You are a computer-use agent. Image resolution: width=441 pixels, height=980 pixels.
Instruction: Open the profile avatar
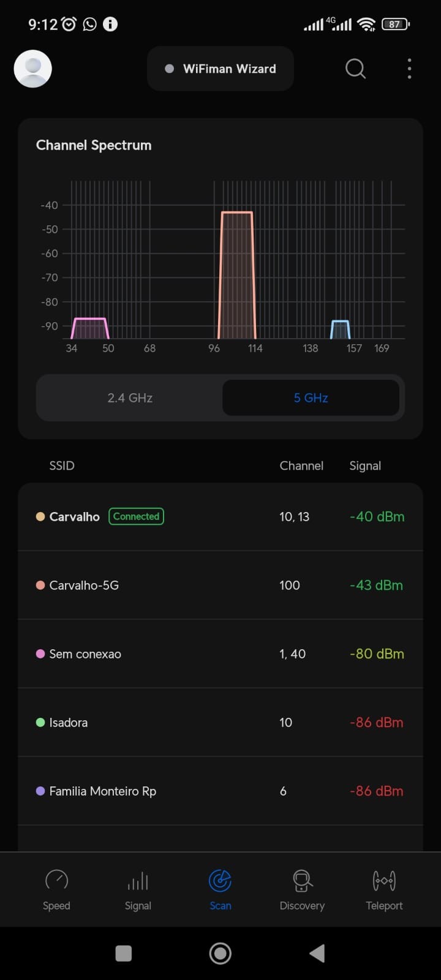[32, 69]
